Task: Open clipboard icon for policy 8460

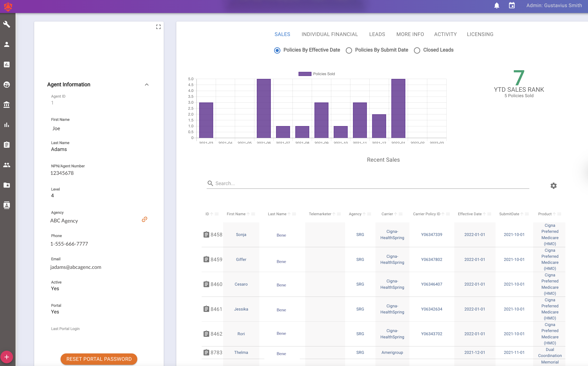Action: tap(206, 284)
